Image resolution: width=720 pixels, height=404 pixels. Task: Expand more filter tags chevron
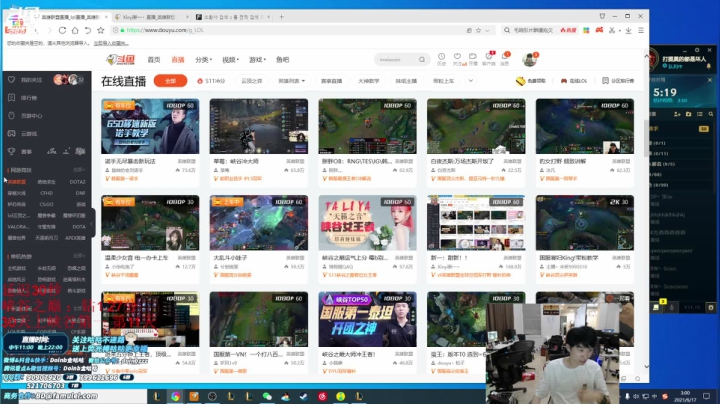(471, 81)
